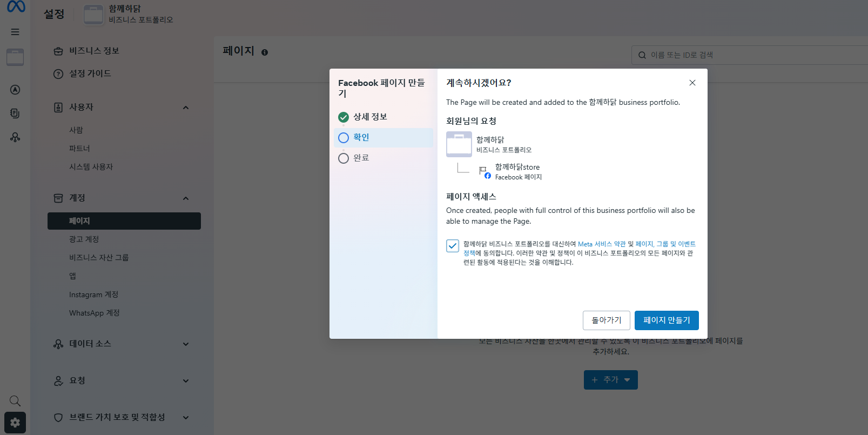Click the Meta logo icon
Viewport: 868px width, 435px height.
tap(16, 6)
